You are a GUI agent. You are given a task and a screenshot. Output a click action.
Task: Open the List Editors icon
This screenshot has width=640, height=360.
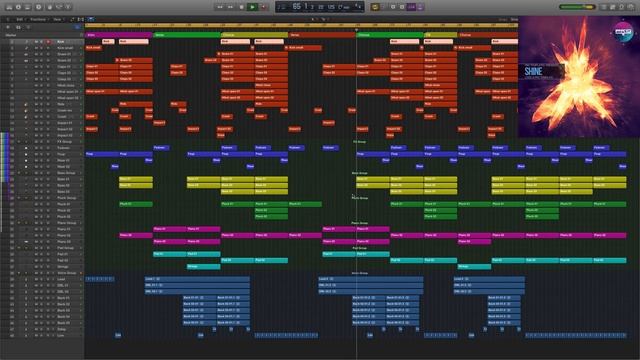(604, 7)
